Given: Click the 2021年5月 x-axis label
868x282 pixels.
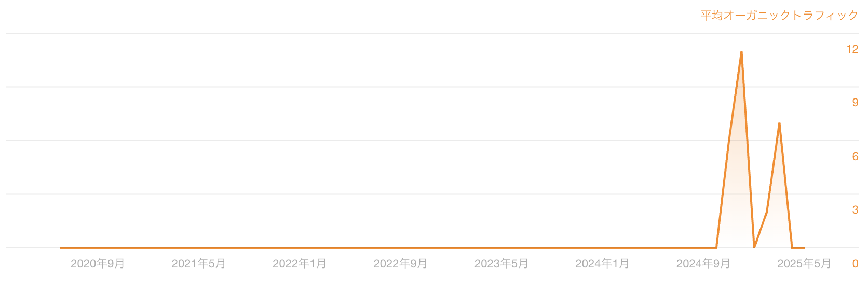Looking at the screenshot, I should 198,264.
